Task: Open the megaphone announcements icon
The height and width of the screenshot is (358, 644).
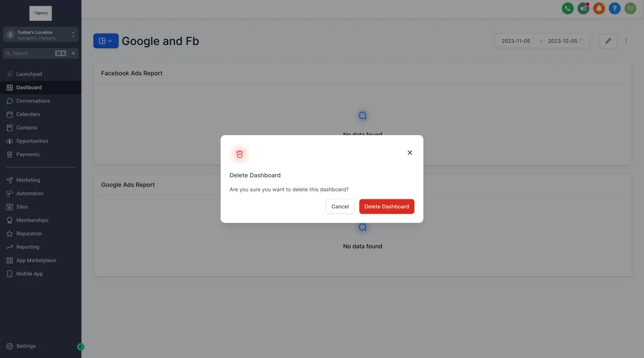Action: tap(583, 8)
